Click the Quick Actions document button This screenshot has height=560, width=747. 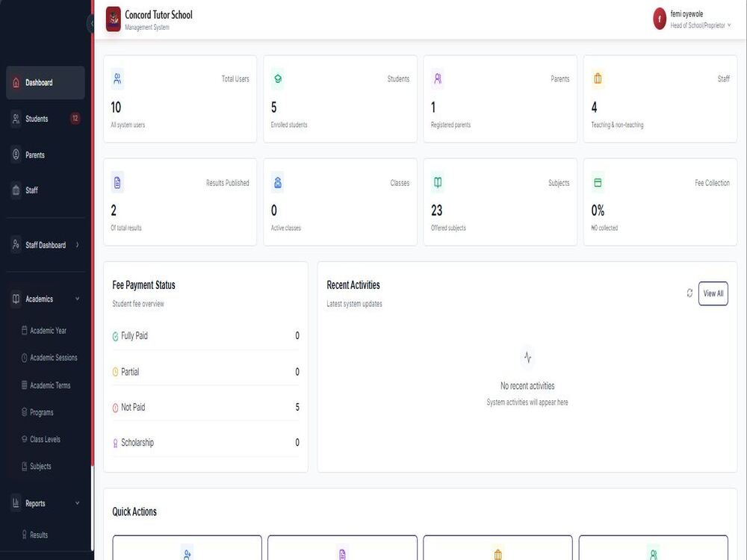coord(343,547)
